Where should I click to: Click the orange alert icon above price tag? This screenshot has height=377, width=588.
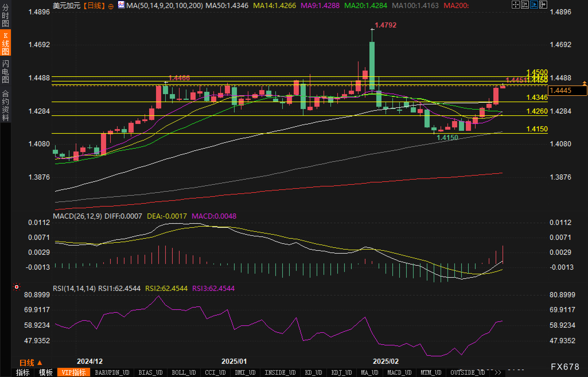584,83
